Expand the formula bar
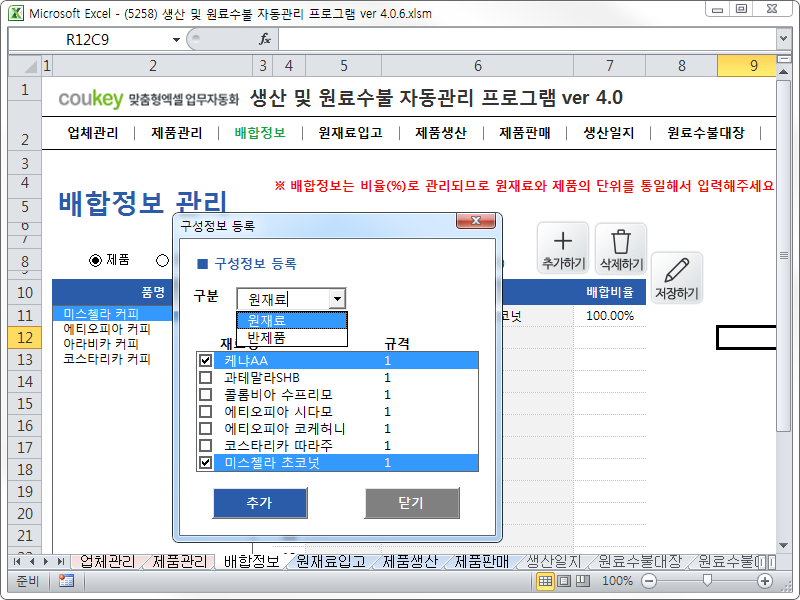This screenshot has width=800, height=600. [783, 39]
